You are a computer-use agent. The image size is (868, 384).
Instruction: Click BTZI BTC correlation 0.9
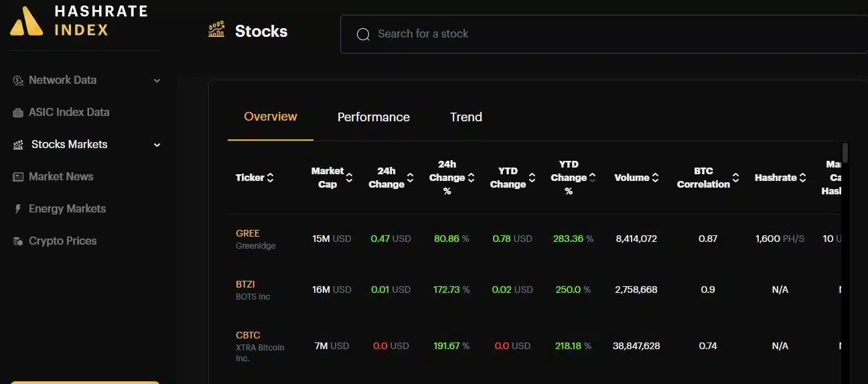click(708, 290)
